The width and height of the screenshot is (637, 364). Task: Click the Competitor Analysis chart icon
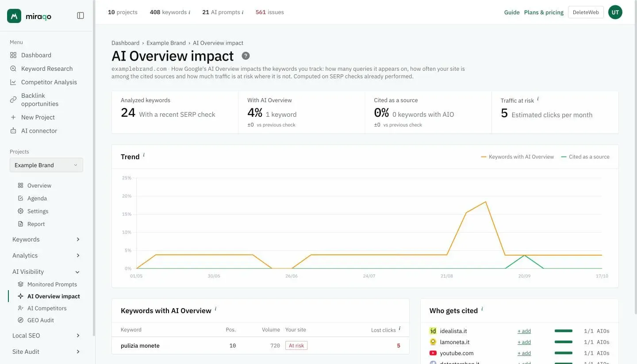click(13, 82)
